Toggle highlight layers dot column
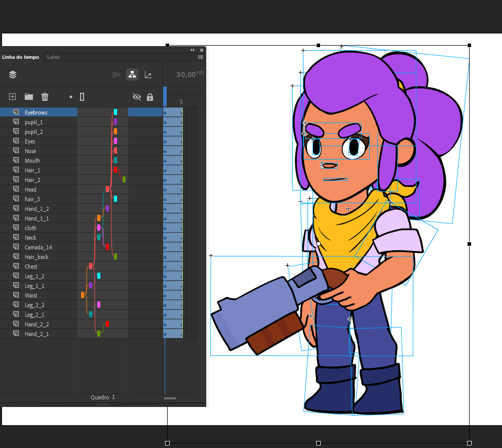 pos(71,97)
